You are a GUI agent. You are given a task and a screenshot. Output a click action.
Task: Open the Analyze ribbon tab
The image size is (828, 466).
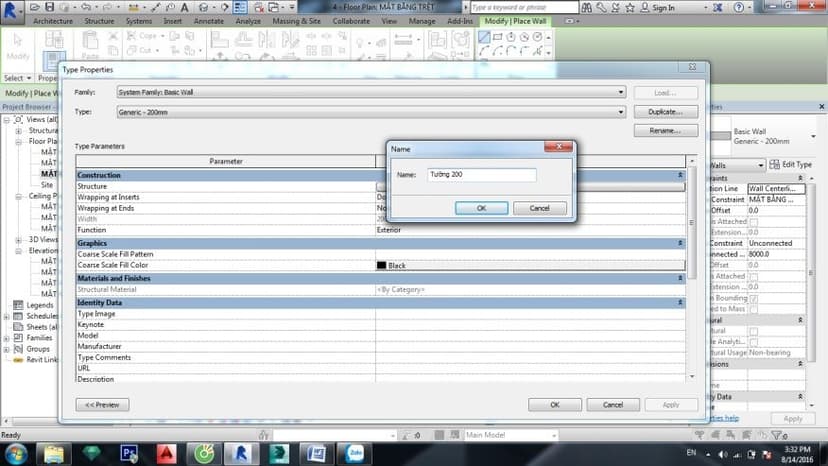(248, 21)
